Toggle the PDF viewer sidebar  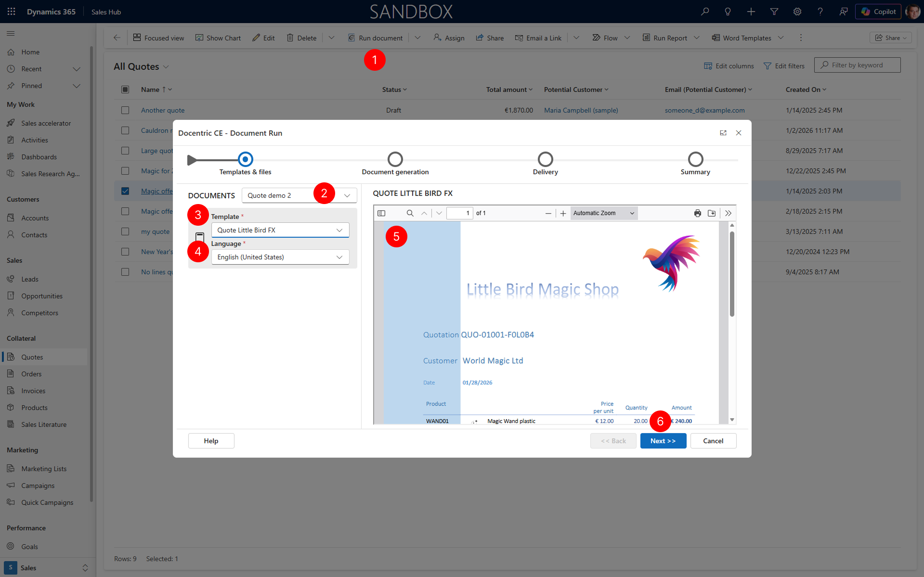tap(381, 213)
